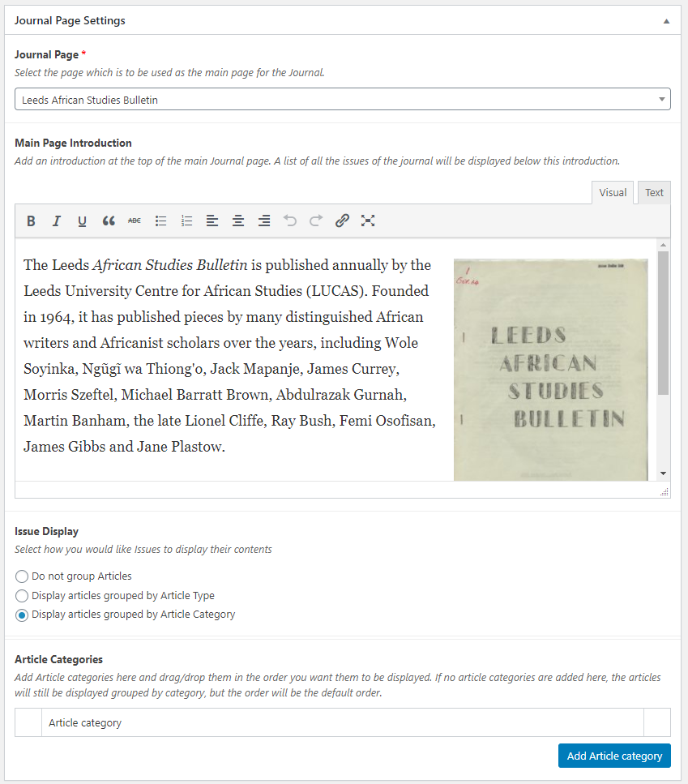The height and width of the screenshot is (784, 688).
Task: Apply strikethrough formatting
Action: coord(135,221)
